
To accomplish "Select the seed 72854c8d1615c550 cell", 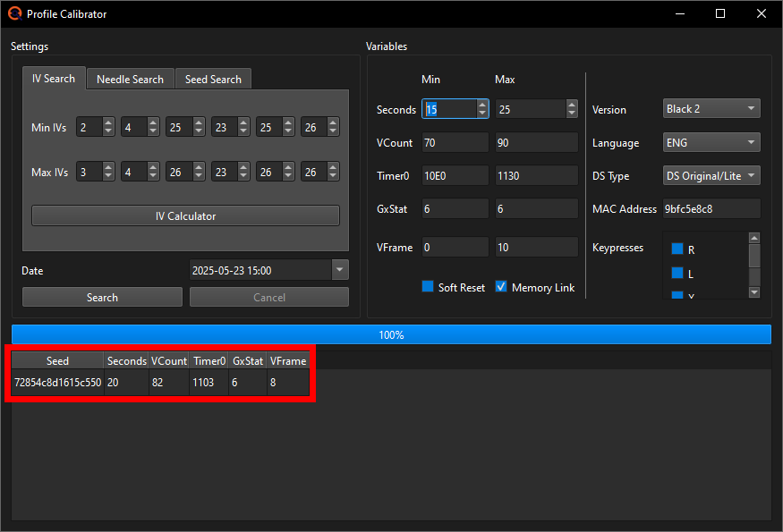I will pos(57,383).
